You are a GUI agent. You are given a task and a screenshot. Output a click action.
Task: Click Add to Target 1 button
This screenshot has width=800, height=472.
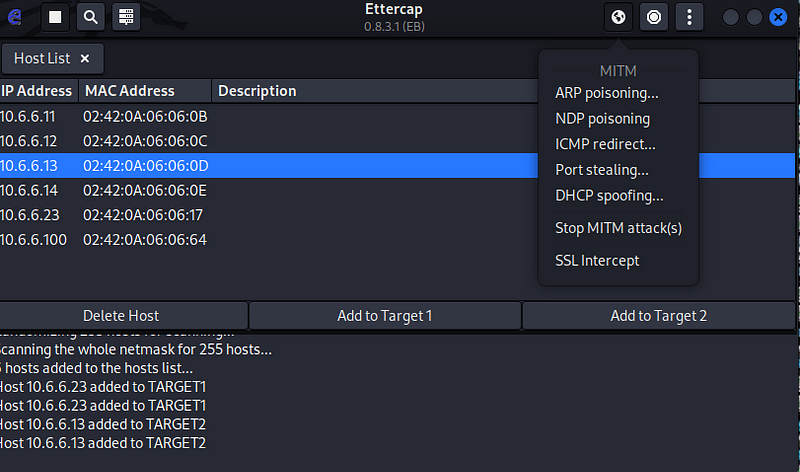point(385,316)
